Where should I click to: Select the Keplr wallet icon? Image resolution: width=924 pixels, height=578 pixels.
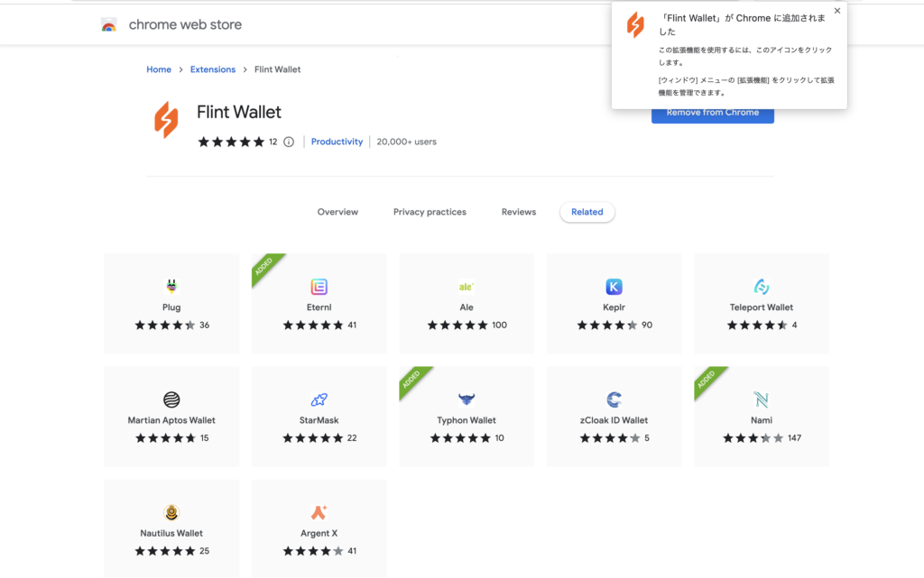(x=614, y=287)
